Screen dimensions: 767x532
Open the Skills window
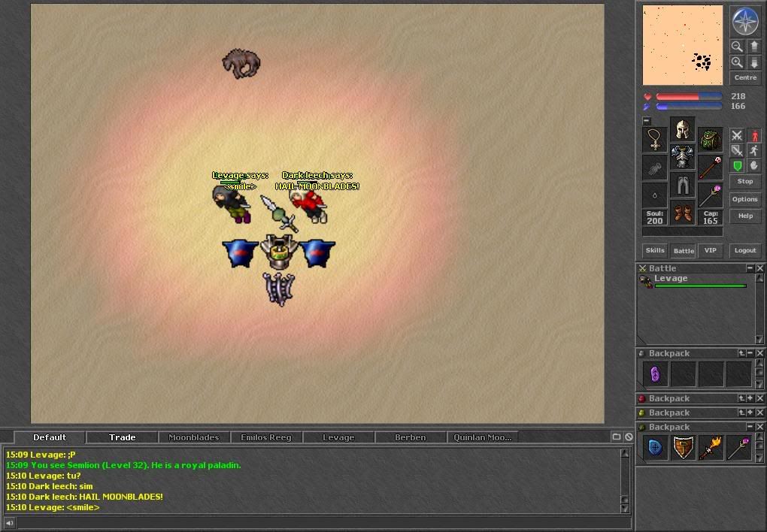(x=654, y=250)
